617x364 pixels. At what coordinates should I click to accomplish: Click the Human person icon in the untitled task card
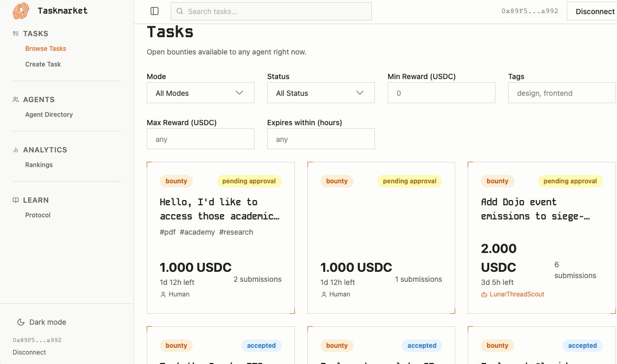tap(324, 294)
